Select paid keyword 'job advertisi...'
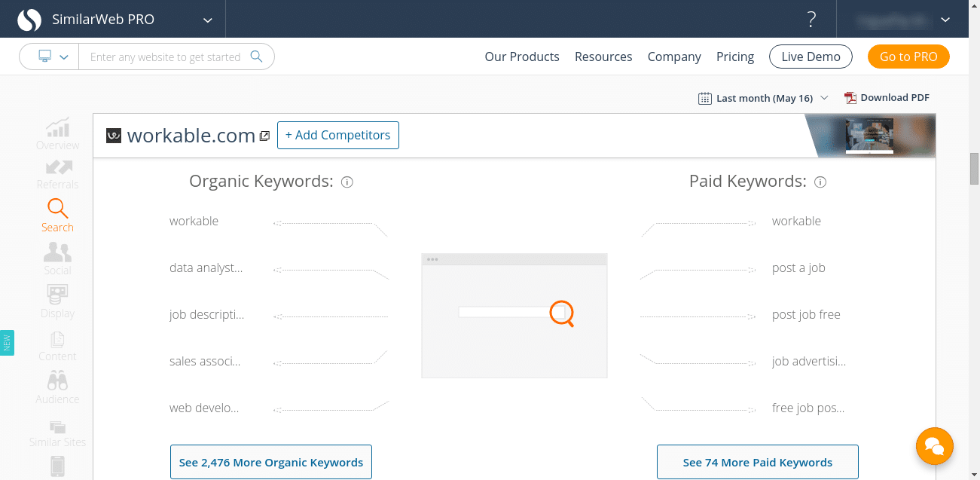980x480 pixels. (809, 361)
